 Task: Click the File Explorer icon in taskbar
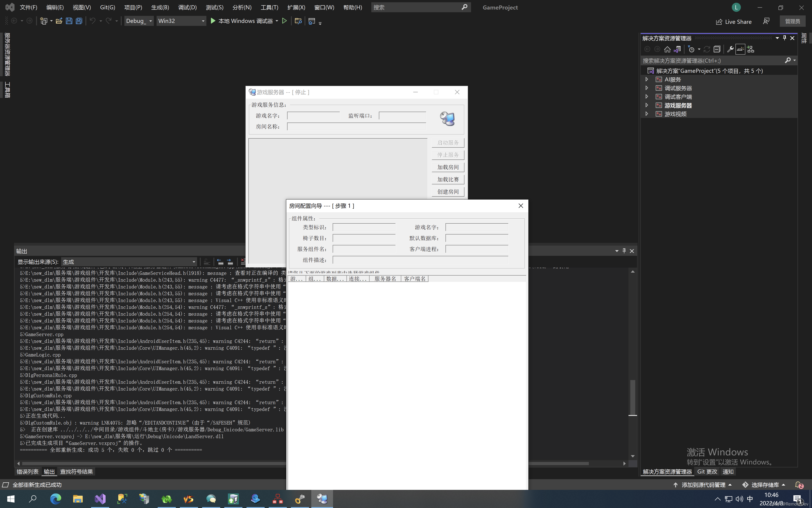[78, 499]
